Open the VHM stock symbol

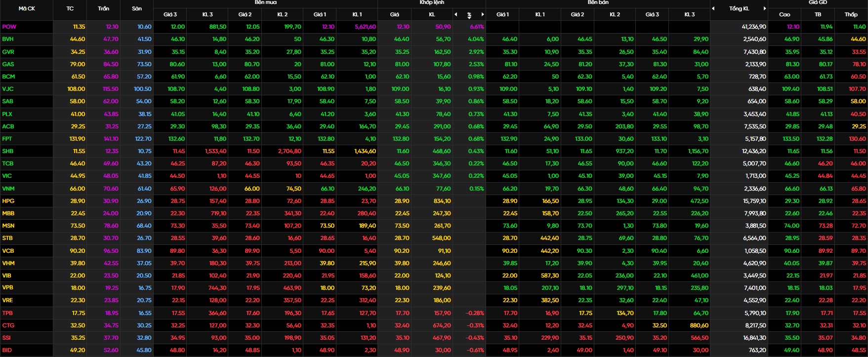(8, 263)
